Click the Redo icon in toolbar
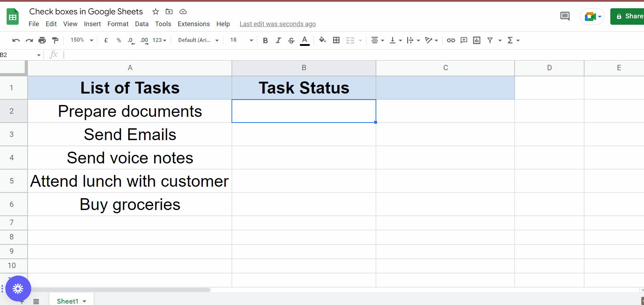Image resolution: width=644 pixels, height=305 pixels. 29,40
